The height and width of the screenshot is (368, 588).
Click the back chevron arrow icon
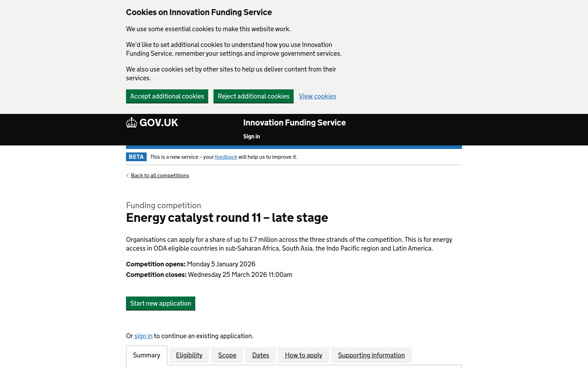128,176
